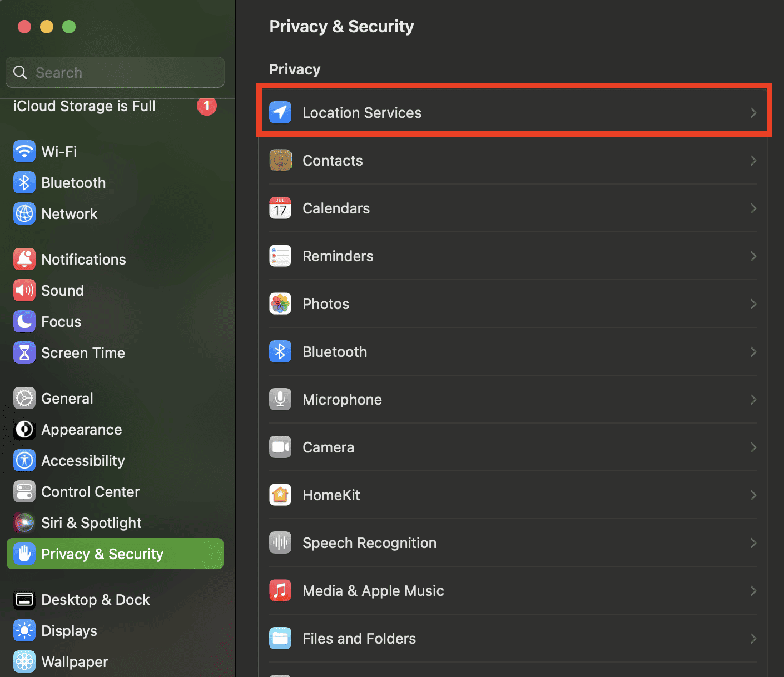784x677 pixels.
Task: Click the Location Services arrow icon
Action: [x=280, y=113]
